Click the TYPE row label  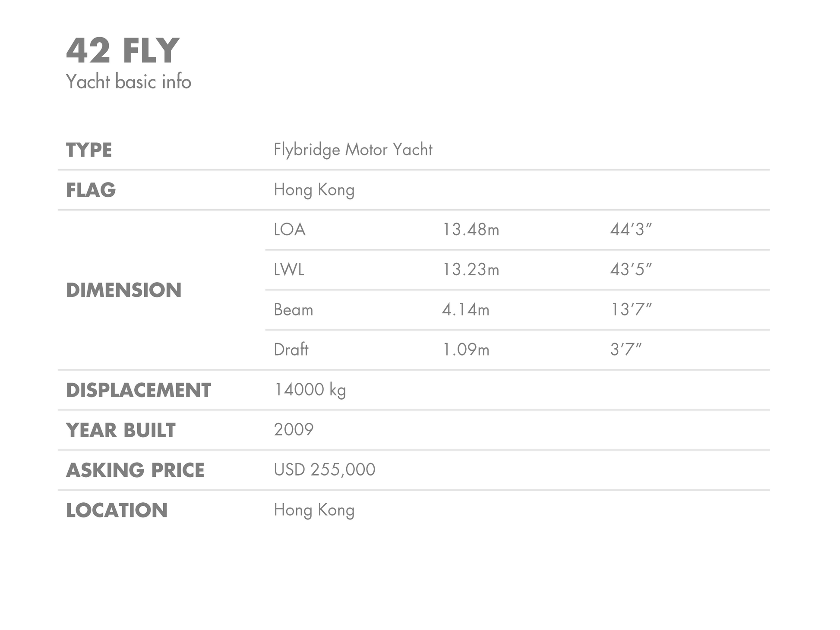[89, 150]
